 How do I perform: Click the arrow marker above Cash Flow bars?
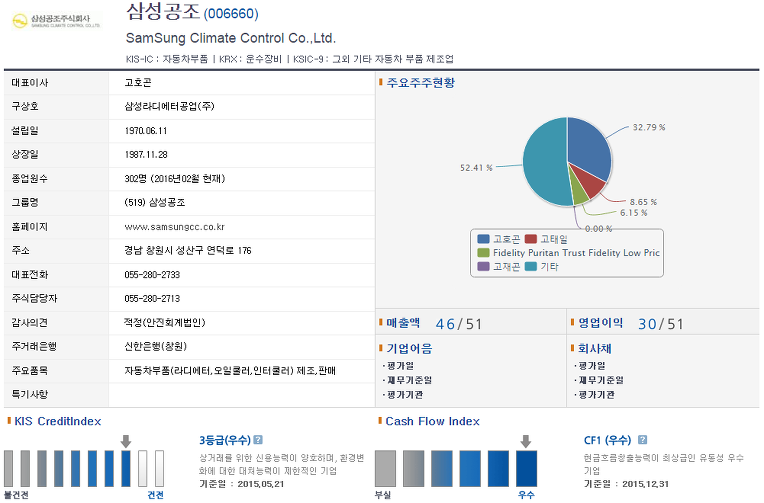(525, 441)
